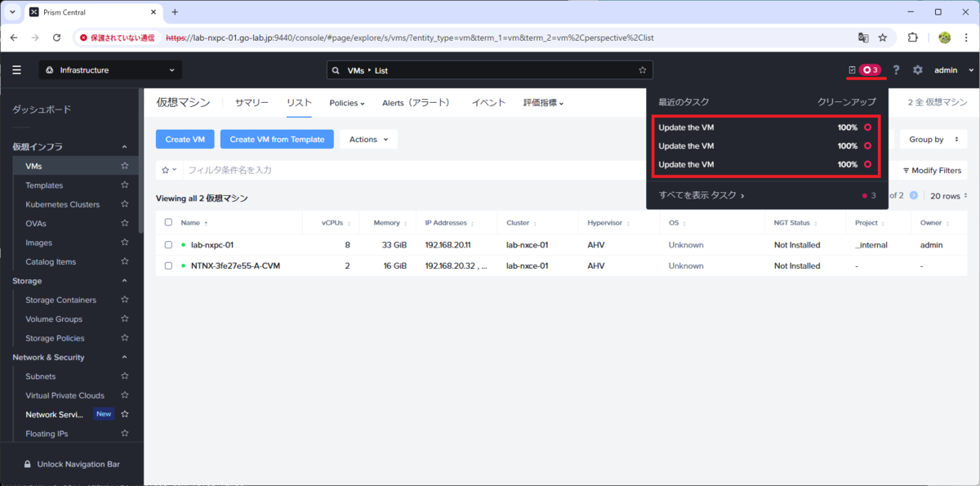Open Network Services item in sidebar
Image resolution: width=980 pixels, height=486 pixels.
(x=55, y=414)
